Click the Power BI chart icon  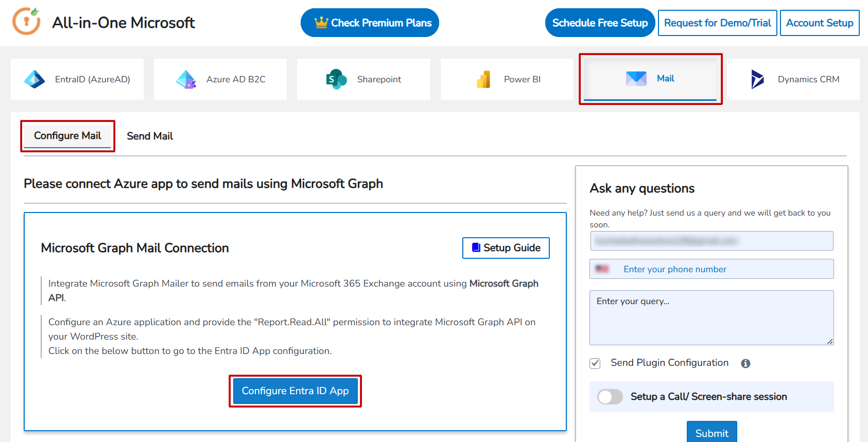(483, 79)
